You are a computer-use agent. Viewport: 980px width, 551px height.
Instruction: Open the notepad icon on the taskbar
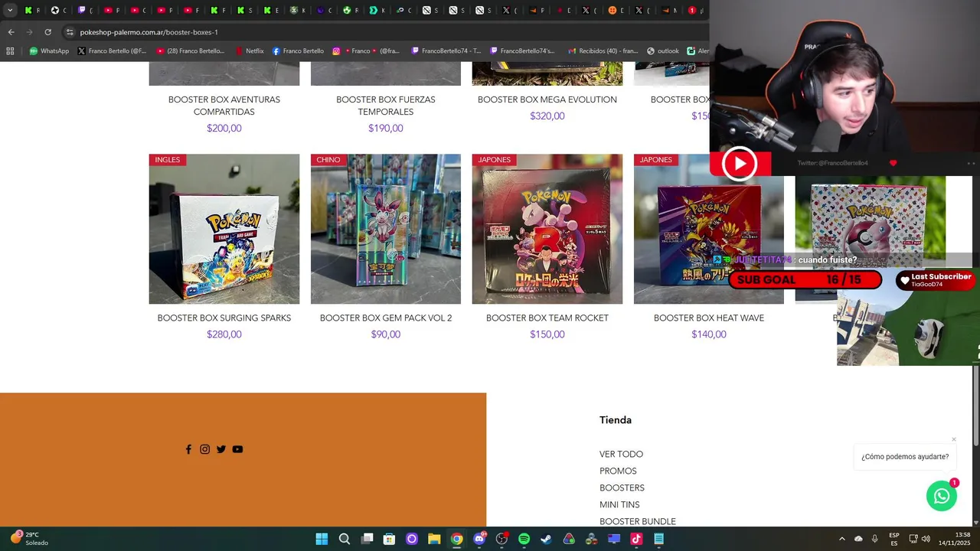(658, 539)
